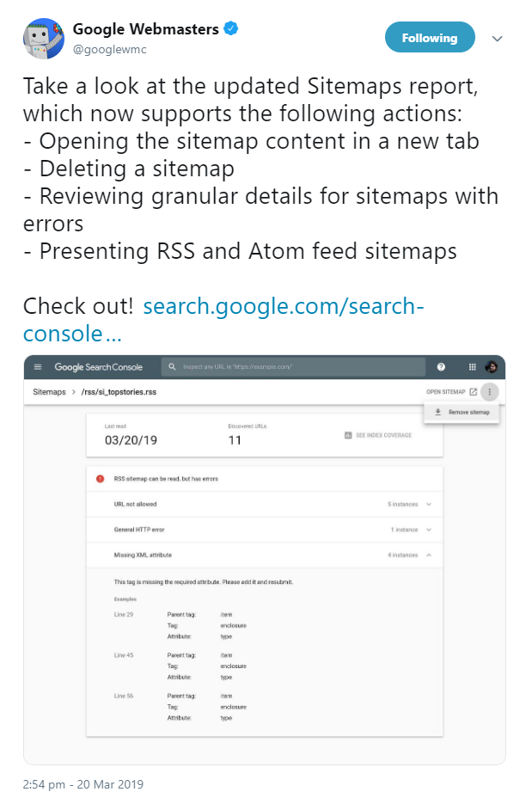This screenshot has width=532, height=798.
Task: Open the Google Webmasters profile avatar
Action: 44,38
